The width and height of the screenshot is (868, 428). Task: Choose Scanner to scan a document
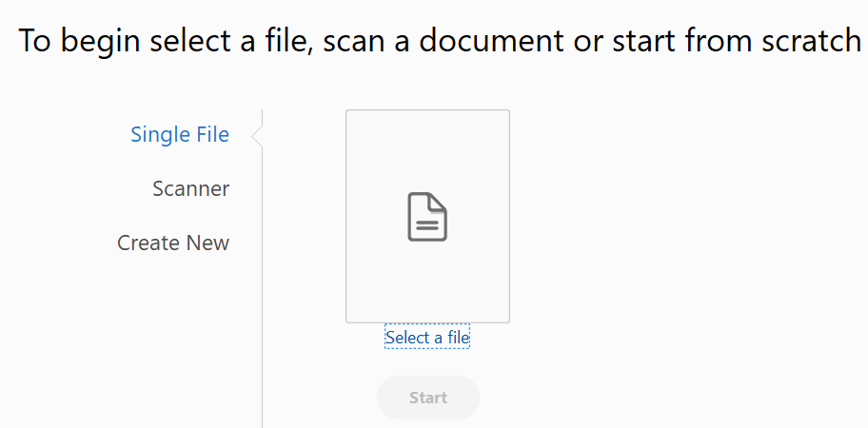coord(190,189)
